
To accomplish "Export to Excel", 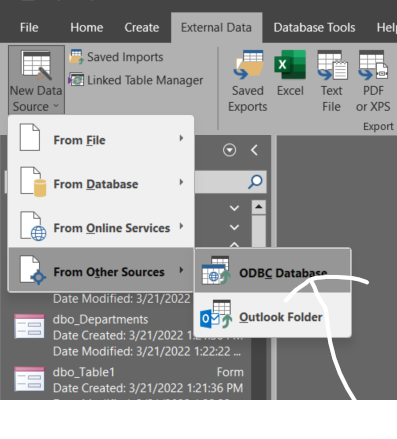I will [290, 74].
